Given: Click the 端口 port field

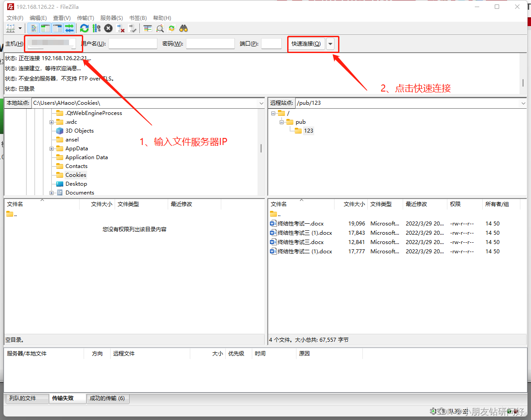Looking at the screenshot, I should (x=271, y=43).
